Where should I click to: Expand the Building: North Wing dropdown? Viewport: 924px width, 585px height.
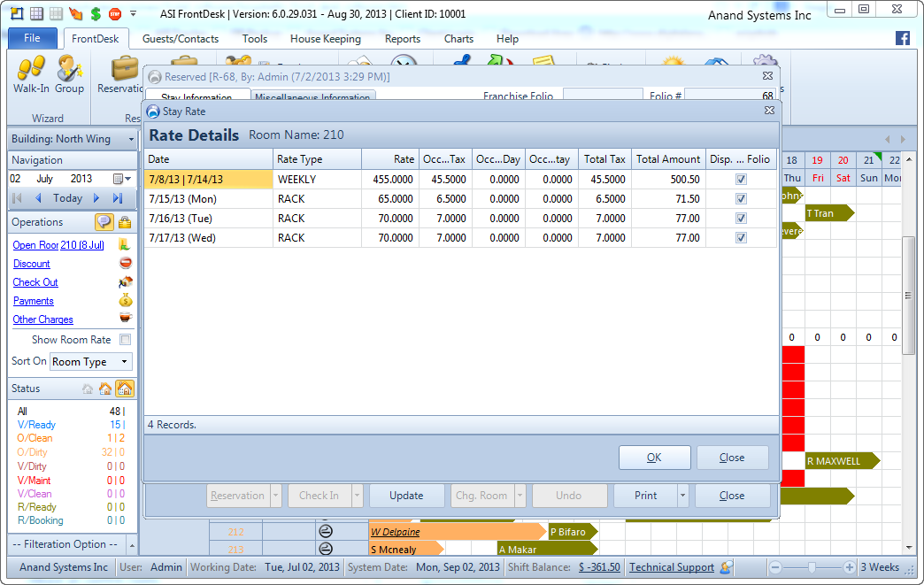click(131, 139)
